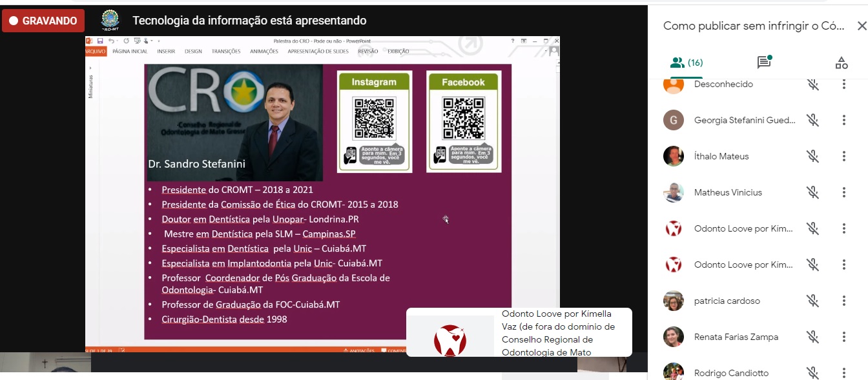868x380 pixels.
Task: Open the PÁGINA INICIAL ribbon tab
Action: (130, 52)
